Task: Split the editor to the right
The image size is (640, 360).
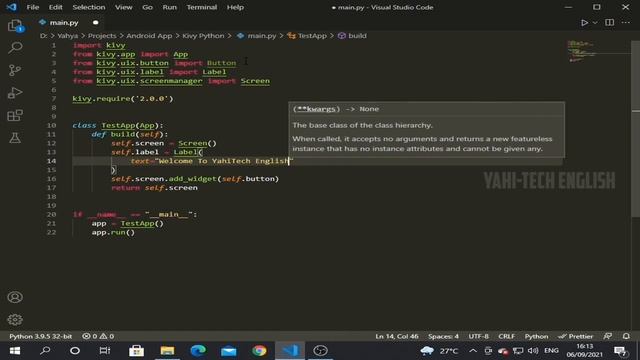Action: (609, 22)
